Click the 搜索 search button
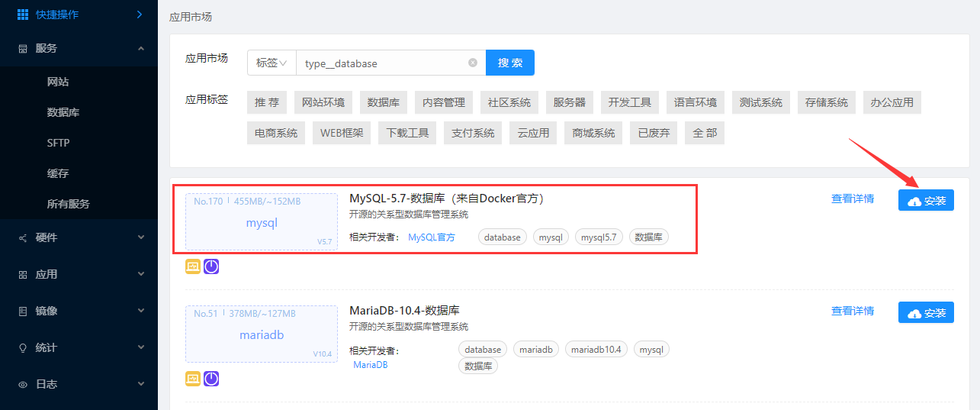Viewport: 980px width, 410px height. click(510, 63)
